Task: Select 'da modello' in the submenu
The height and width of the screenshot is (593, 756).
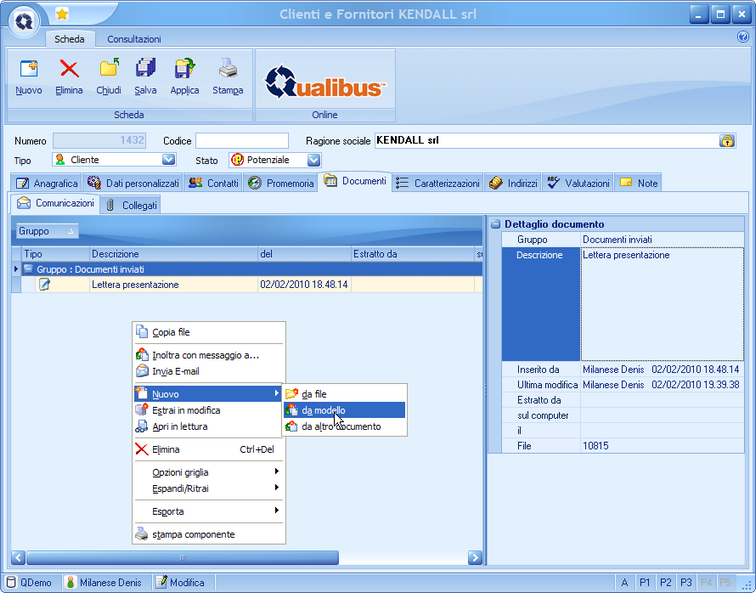Action: click(x=321, y=410)
